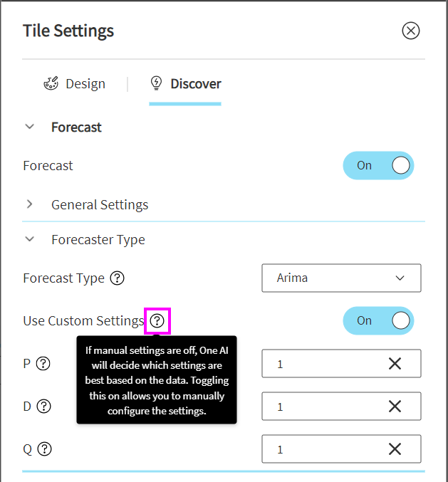Click the help icon next to D

[44, 407]
